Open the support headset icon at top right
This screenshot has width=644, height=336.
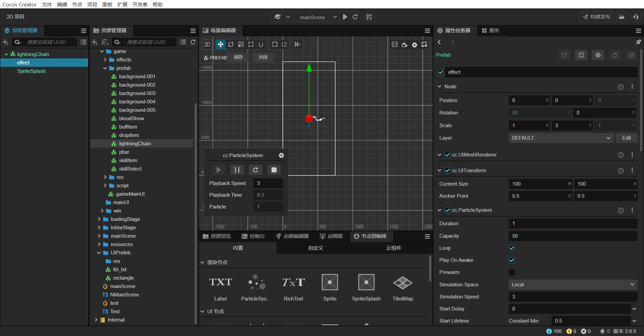pos(636,17)
